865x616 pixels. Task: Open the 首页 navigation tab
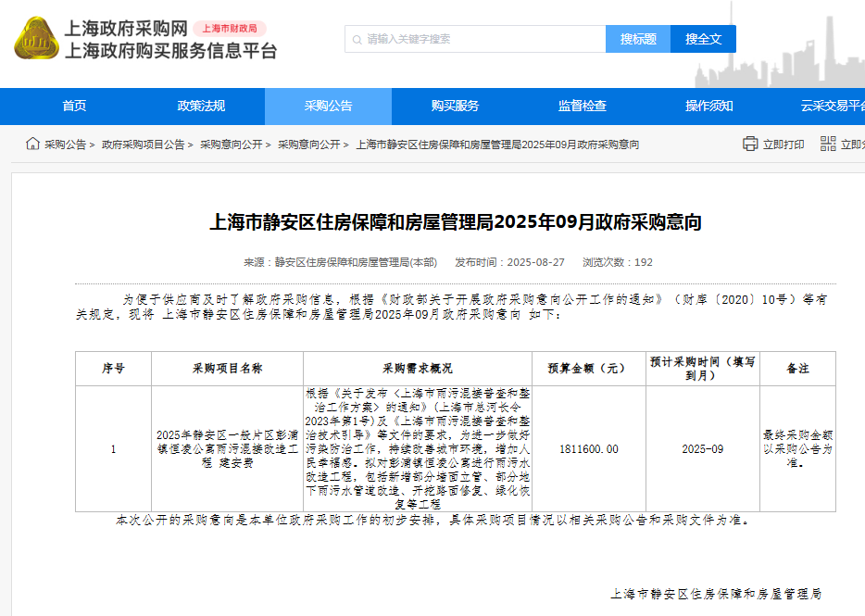click(74, 107)
